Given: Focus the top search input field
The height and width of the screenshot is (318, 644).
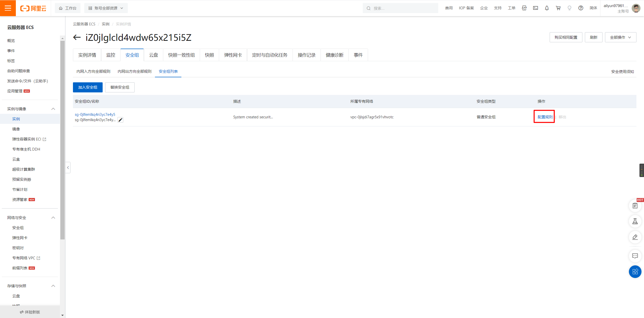Looking at the screenshot, I should tap(400, 8).
